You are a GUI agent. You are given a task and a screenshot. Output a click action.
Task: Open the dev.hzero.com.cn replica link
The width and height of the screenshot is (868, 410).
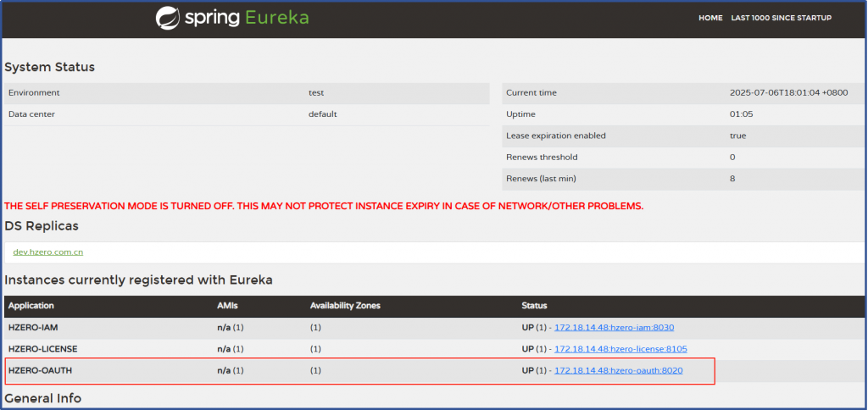coord(48,252)
